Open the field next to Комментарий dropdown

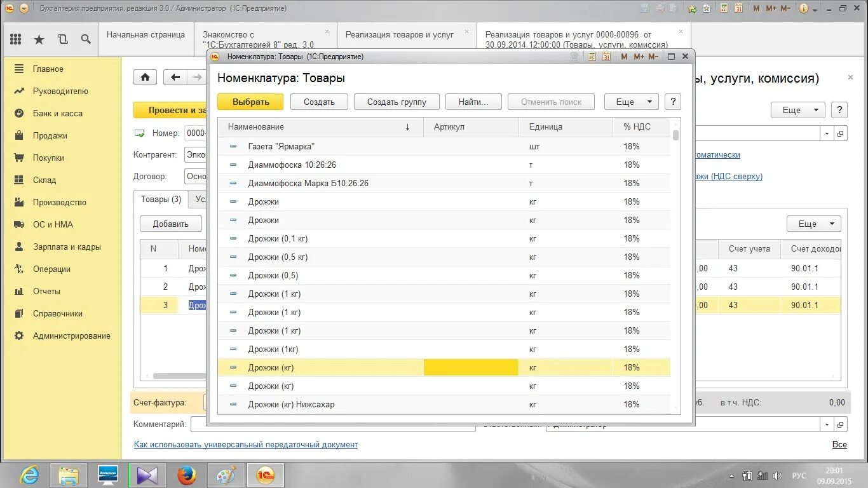pyautogui.click(x=840, y=424)
